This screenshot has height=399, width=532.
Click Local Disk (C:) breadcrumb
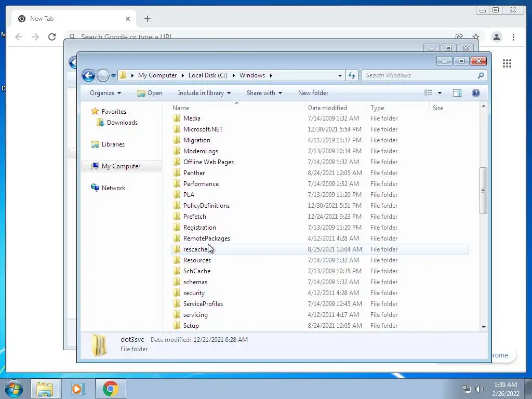(208, 75)
